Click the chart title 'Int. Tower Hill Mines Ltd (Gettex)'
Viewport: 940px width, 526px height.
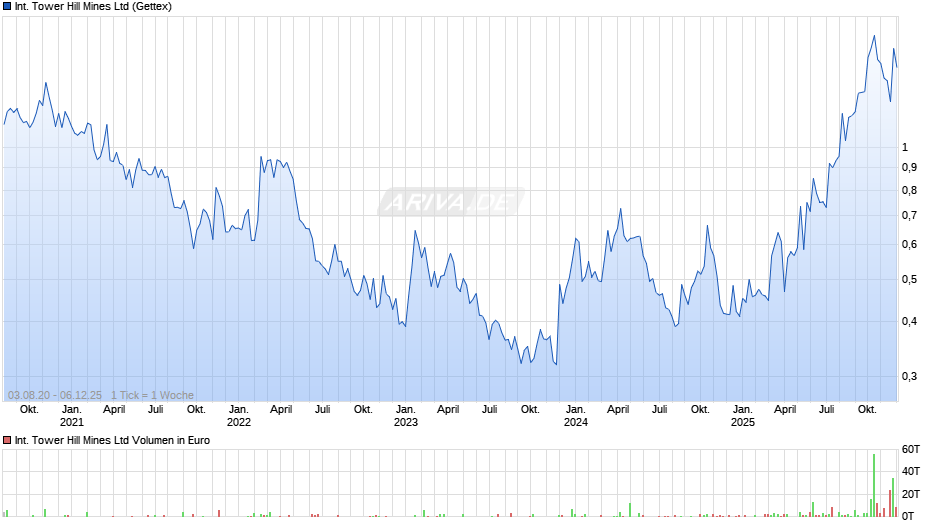[93, 7]
